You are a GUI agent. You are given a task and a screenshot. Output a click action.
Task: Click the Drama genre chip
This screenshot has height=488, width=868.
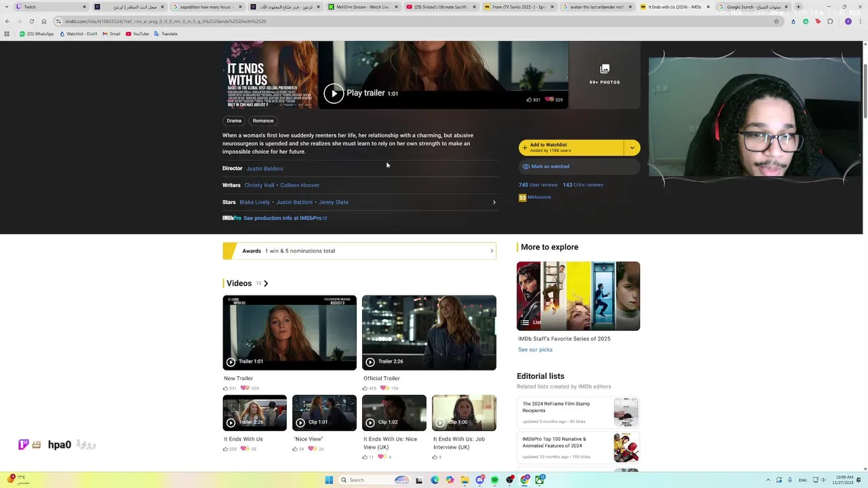[x=234, y=121]
